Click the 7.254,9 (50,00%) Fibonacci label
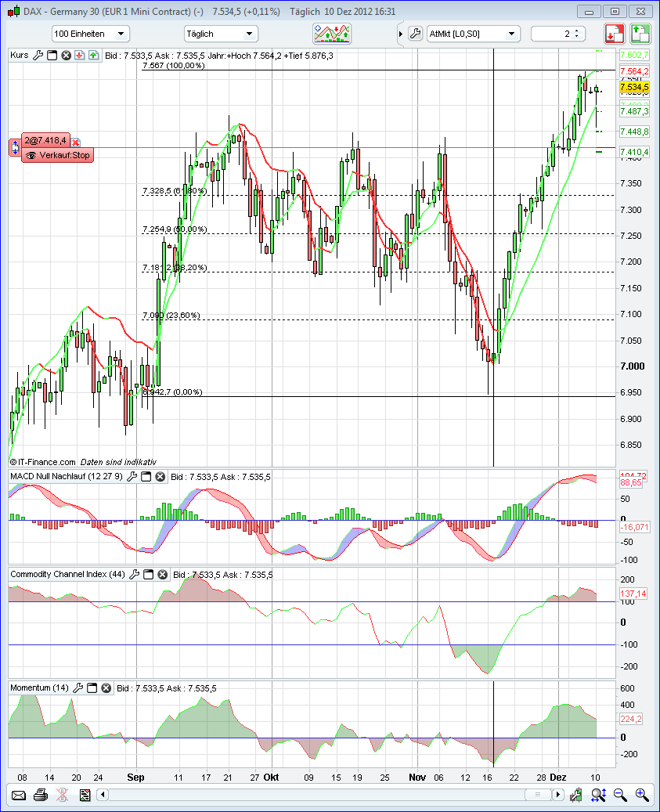Viewport: 660px width, 812px height. point(175,229)
